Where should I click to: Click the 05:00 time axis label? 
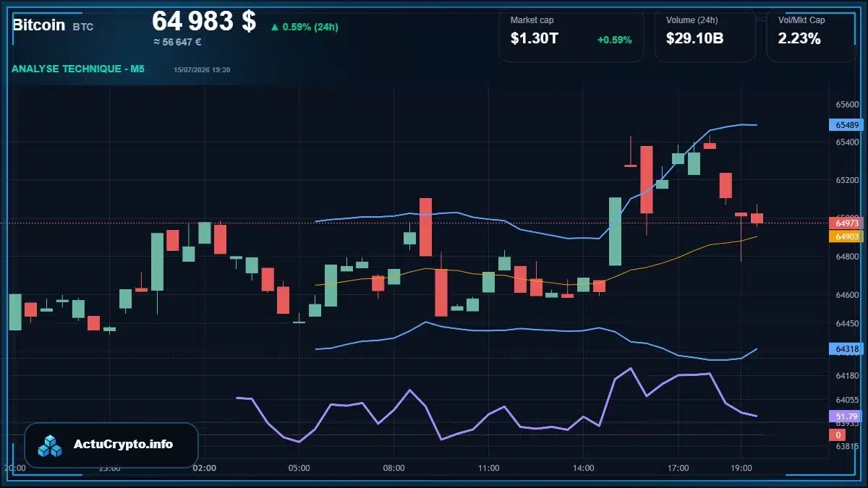point(299,468)
